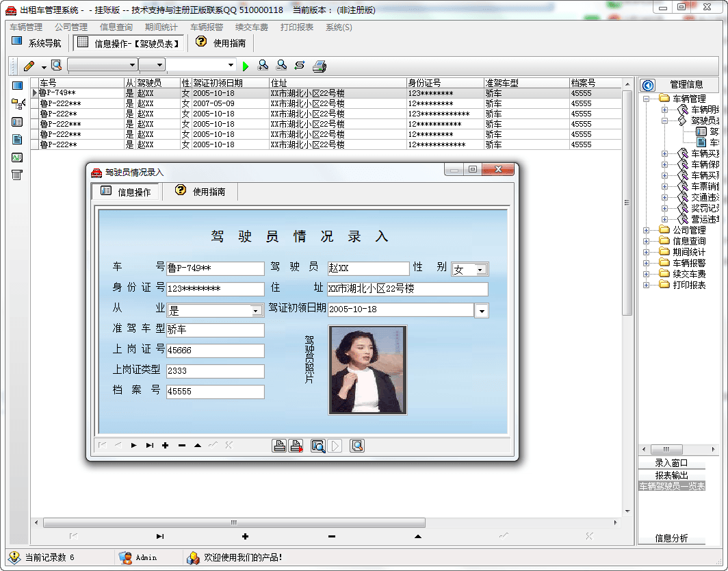Open the 系统导航 tab
Viewport: 728px width, 571px height.
click(x=37, y=43)
